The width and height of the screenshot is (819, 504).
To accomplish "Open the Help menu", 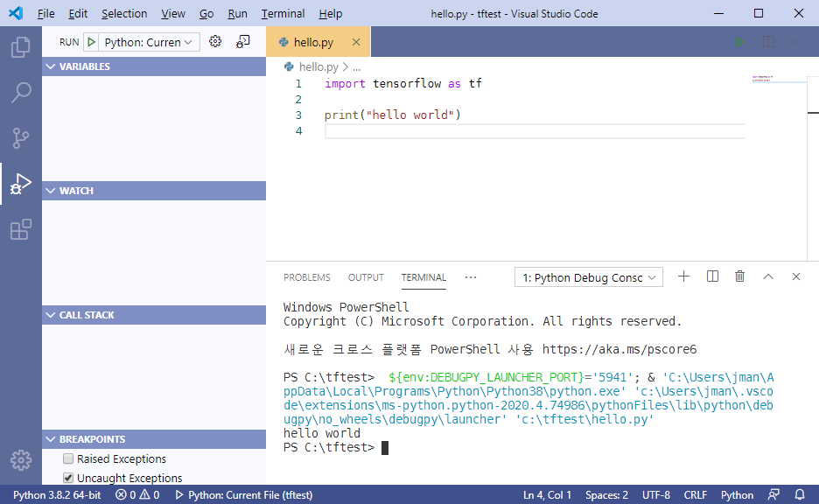I will (331, 14).
